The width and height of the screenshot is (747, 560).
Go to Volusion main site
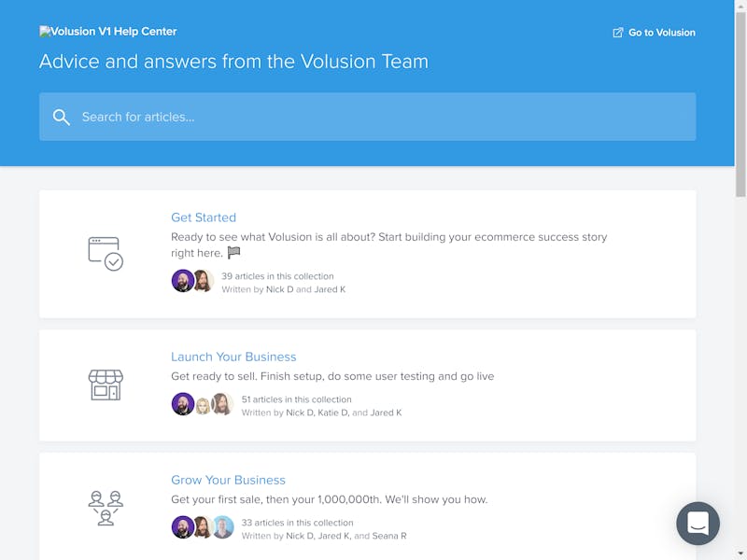[661, 33]
